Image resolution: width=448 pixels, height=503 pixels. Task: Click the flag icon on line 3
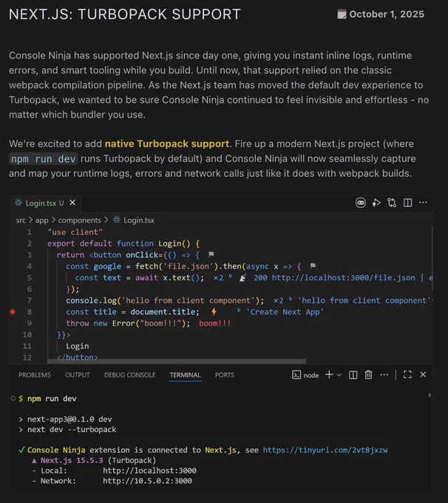[x=211, y=254]
